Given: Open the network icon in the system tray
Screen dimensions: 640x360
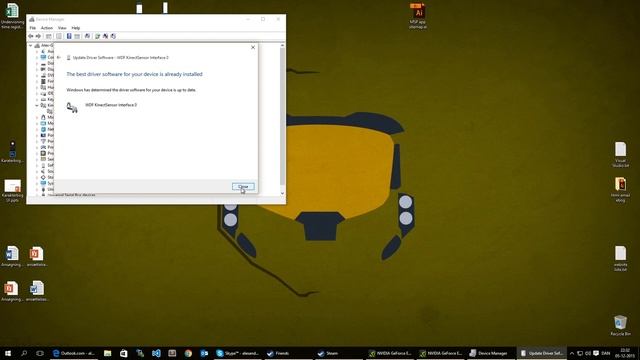Looking at the screenshot, I should point(580,353).
